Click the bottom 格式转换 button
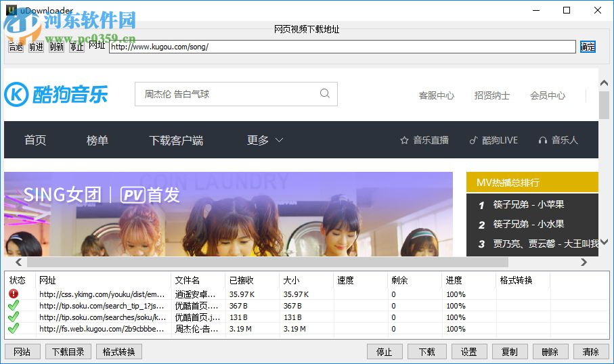This screenshot has height=364, width=614. coord(119,351)
